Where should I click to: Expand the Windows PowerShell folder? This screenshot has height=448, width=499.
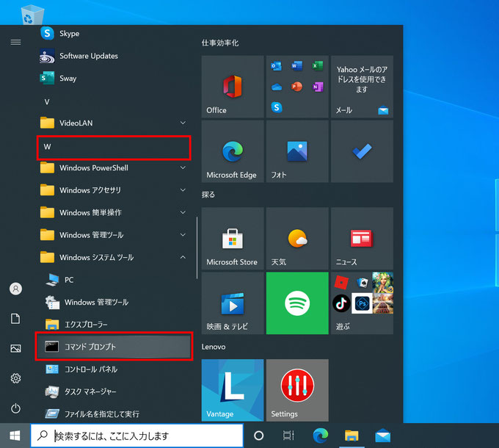click(114, 167)
